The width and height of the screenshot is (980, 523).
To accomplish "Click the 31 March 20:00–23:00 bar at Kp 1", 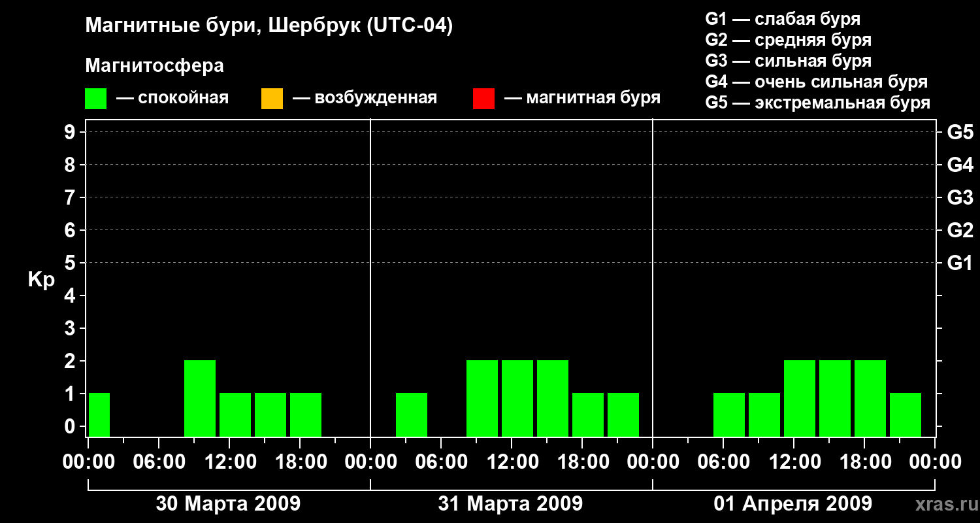I will click(623, 414).
